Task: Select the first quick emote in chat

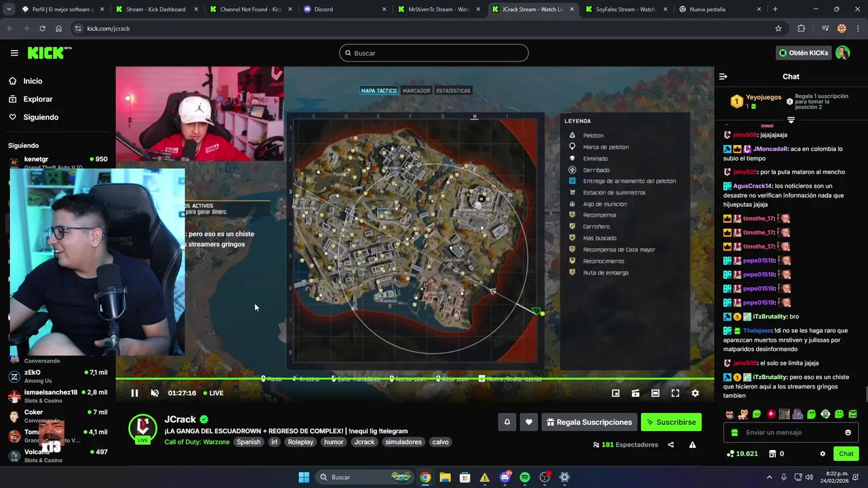Action: [x=730, y=414]
